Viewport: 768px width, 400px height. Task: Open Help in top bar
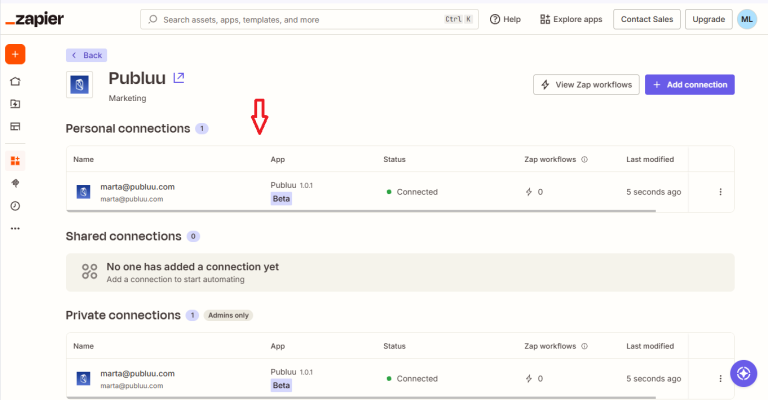click(505, 20)
